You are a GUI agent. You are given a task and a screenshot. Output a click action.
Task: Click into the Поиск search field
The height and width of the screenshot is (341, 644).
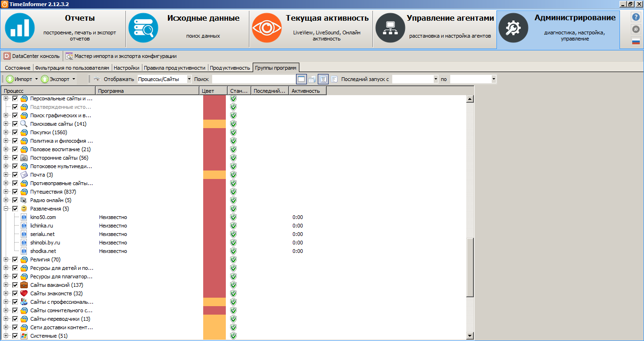pyautogui.click(x=253, y=79)
